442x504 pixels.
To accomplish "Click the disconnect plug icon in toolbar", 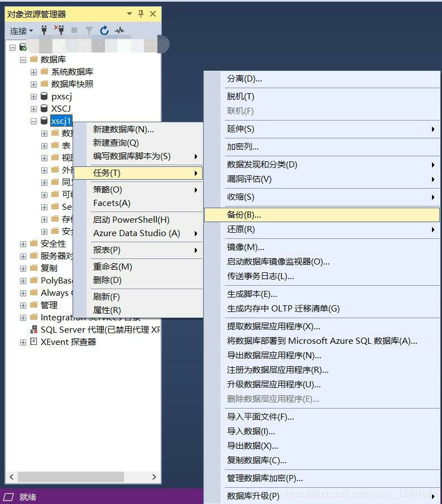I will tap(59, 30).
